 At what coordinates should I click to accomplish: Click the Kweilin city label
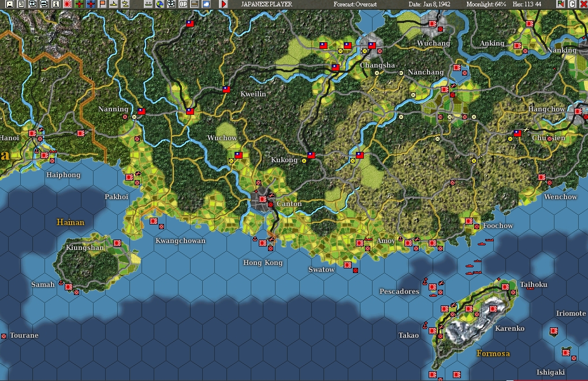coord(253,94)
